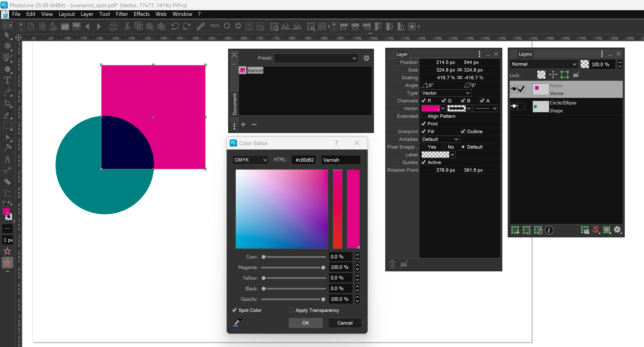The width and height of the screenshot is (644, 347).
Task: Toggle the Print checkbox in Layer panel
Action: pyautogui.click(x=424, y=124)
